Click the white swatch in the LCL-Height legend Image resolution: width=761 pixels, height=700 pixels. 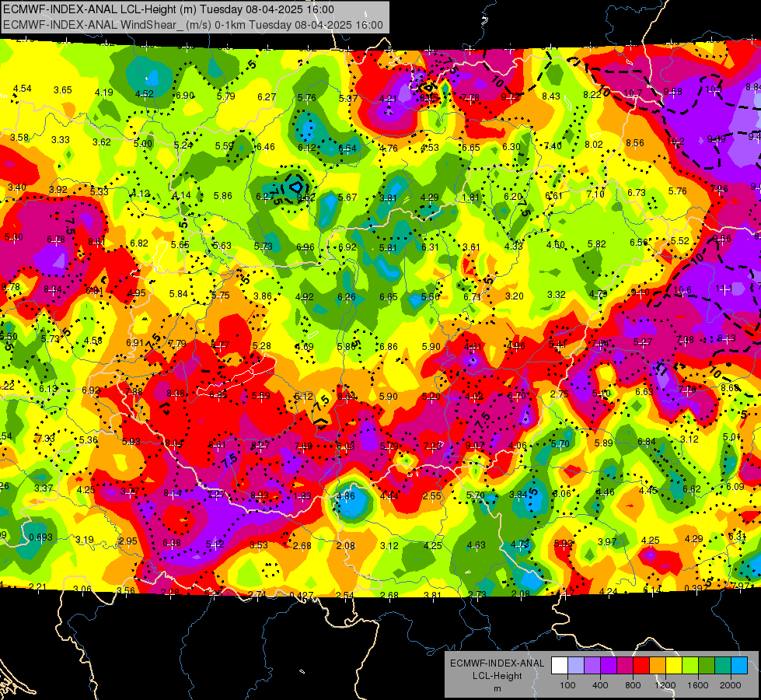(560, 666)
